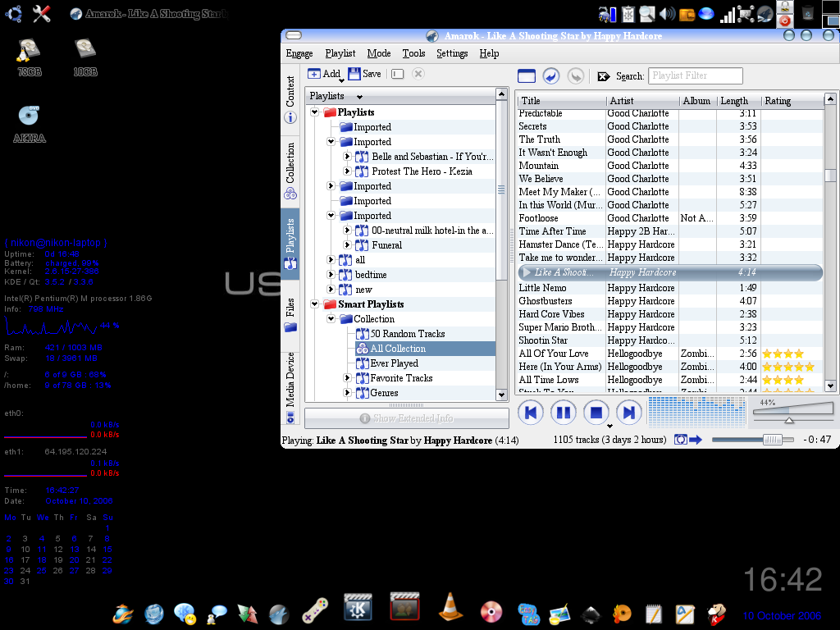Collapse the Smart Playlists folder

pos(315,304)
